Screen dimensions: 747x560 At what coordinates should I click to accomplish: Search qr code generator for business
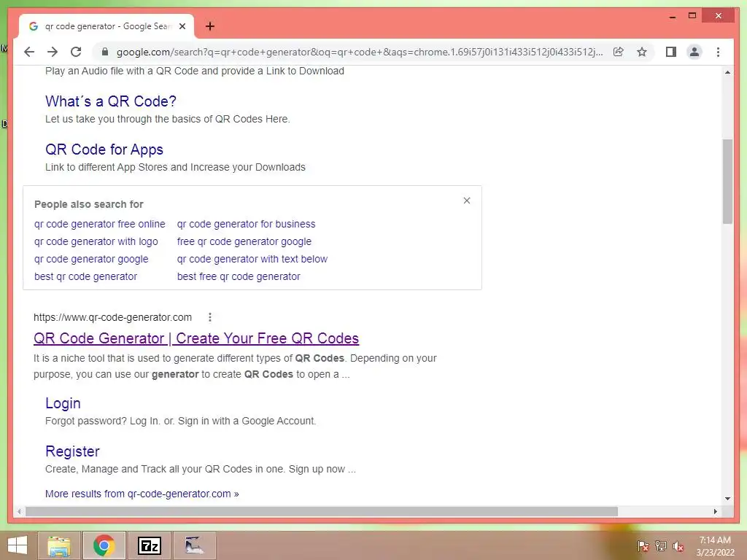tap(246, 224)
